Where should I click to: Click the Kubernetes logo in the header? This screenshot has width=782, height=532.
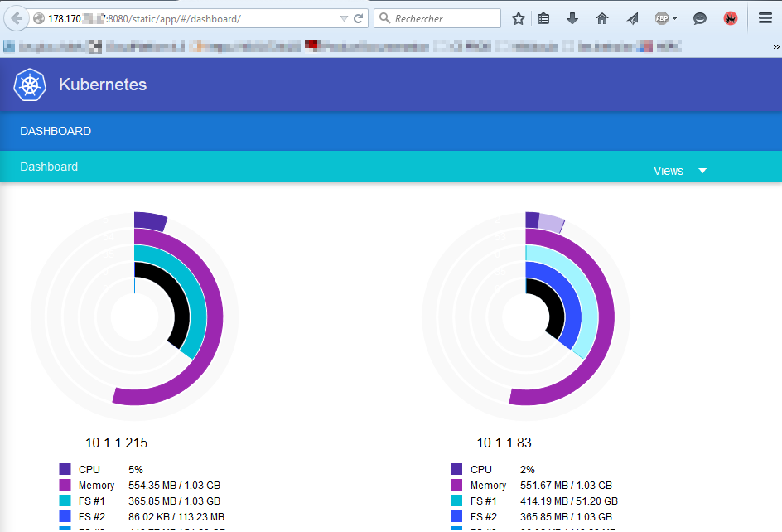coord(30,85)
